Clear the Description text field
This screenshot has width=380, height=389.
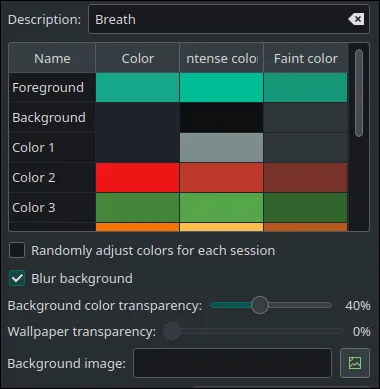[x=356, y=19]
